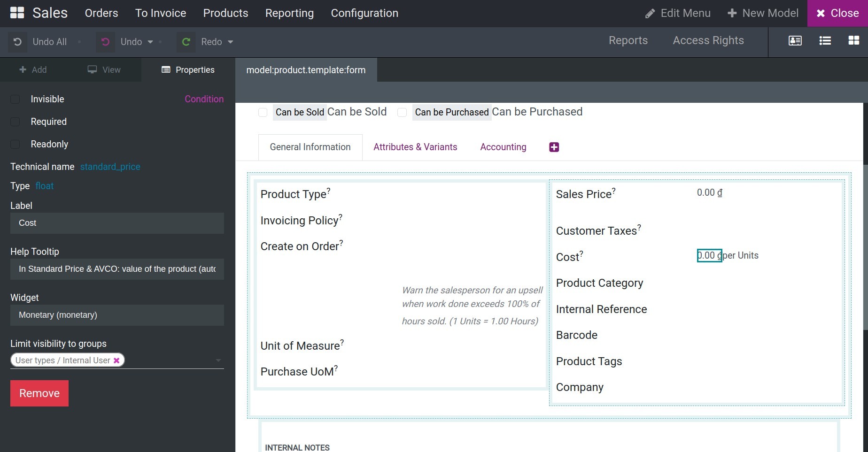Check the Can be Sold checkbox

point(263,112)
